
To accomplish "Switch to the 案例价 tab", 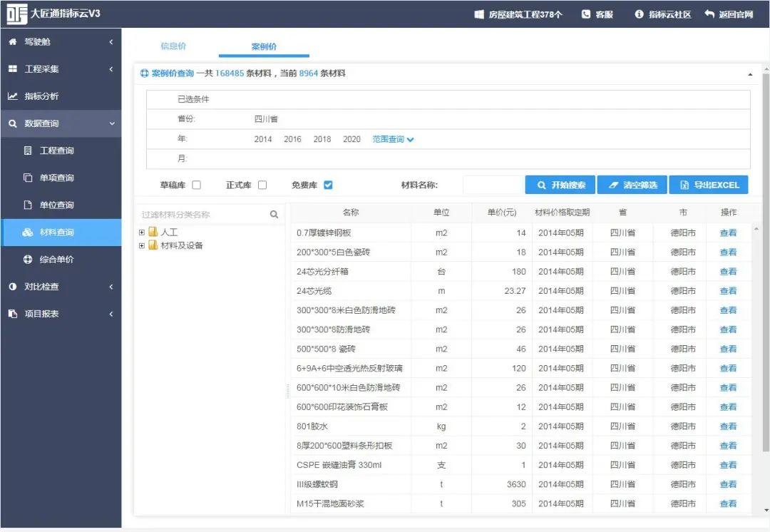I will click(x=264, y=46).
